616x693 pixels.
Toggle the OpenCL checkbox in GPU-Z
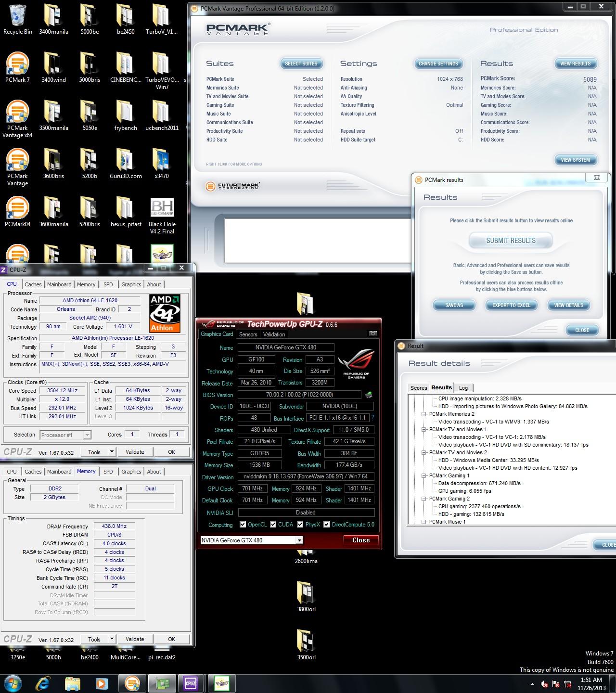point(243,525)
